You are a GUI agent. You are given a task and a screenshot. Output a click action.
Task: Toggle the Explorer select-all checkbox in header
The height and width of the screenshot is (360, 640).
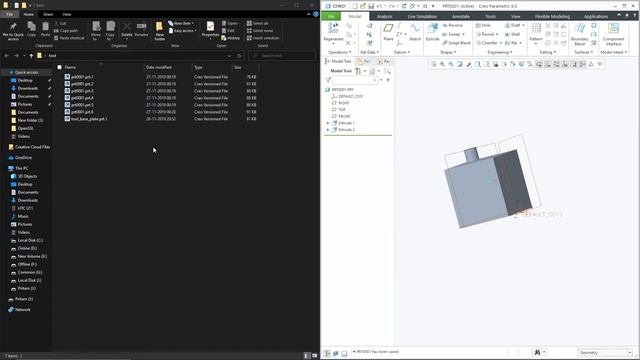click(x=60, y=67)
